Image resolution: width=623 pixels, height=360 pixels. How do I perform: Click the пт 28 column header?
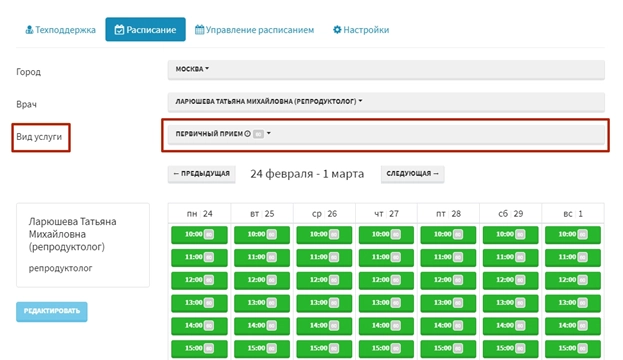tap(448, 214)
